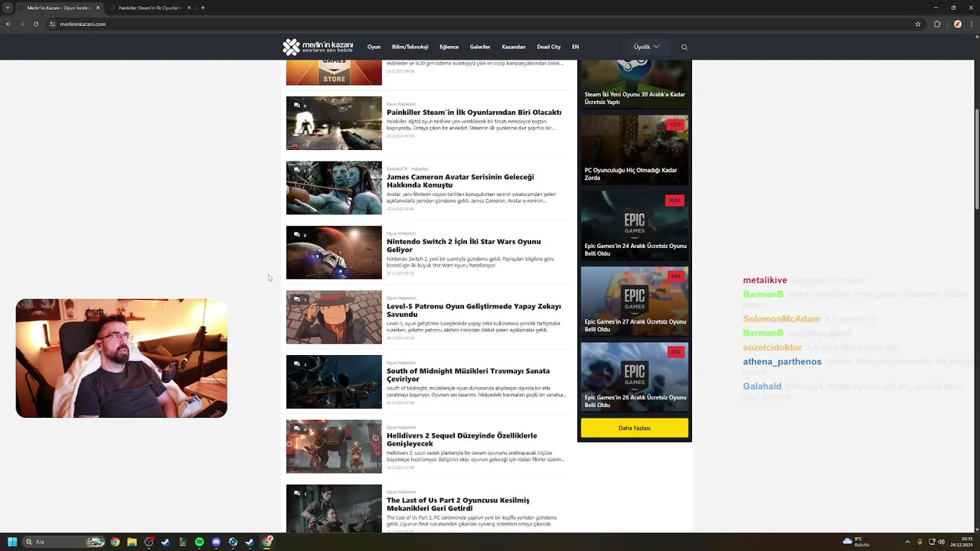The width and height of the screenshot is (980, 551).
Task: Open the Kazandan menu
Action: [514, 47]
